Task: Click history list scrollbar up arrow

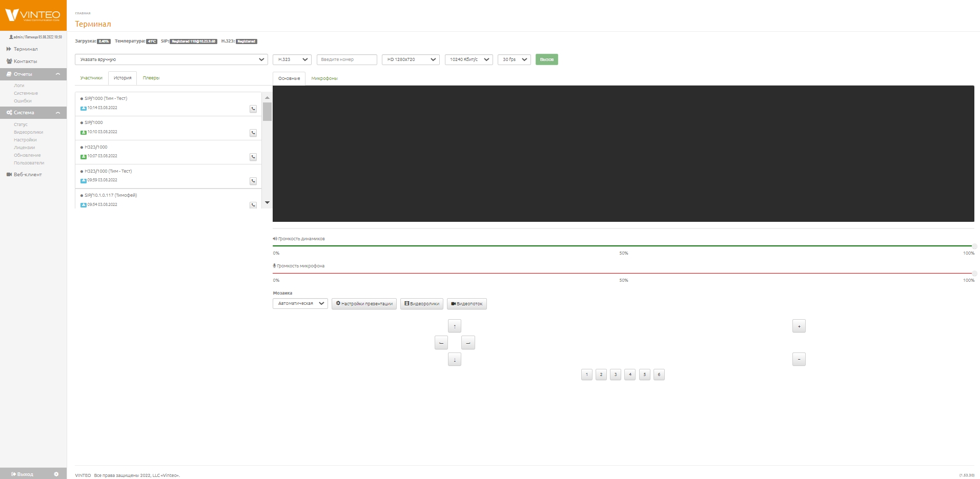Action: 267,97
